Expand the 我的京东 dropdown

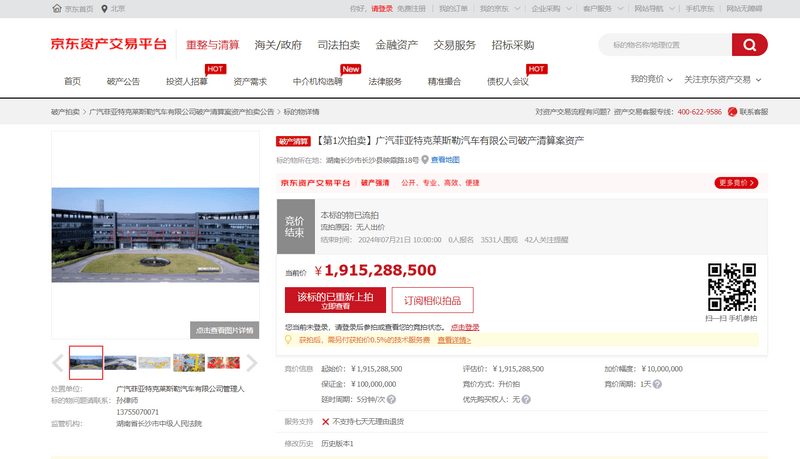(499, 9)
